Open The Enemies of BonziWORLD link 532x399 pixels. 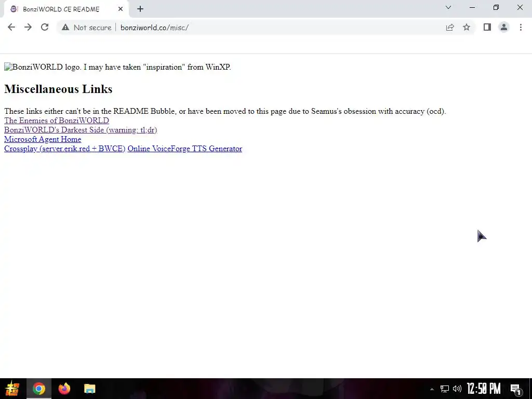pyautogui.click(x=56, y=121)
